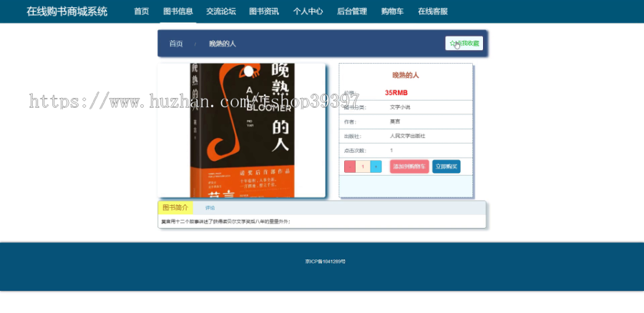The width and height of the screenshot is (644, 313).
Task: Click the 35RMB price text
Action: click(396, 93)
